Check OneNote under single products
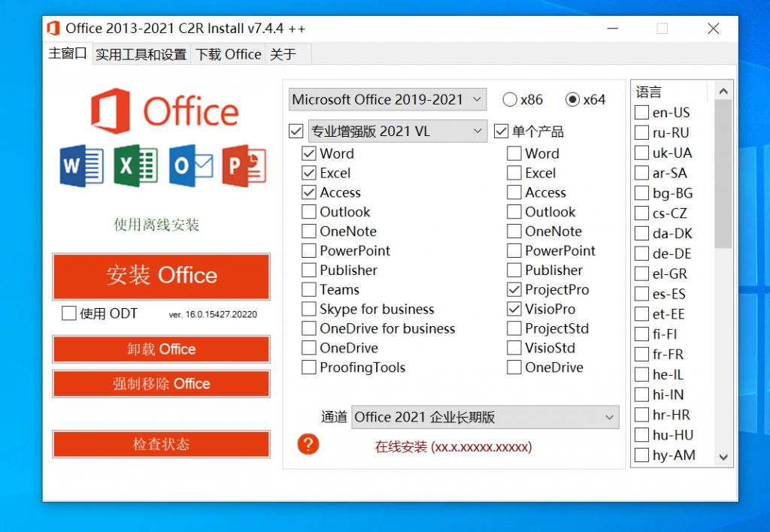 (514, 231)
